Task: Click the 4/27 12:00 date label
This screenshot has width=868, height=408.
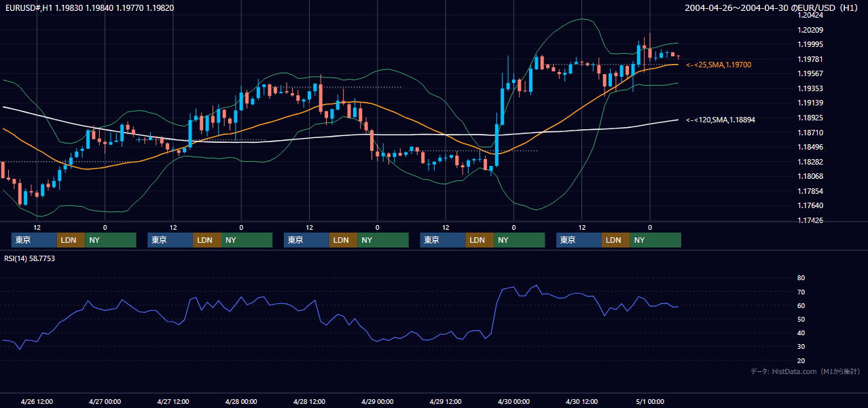Action: click(173, 401)
